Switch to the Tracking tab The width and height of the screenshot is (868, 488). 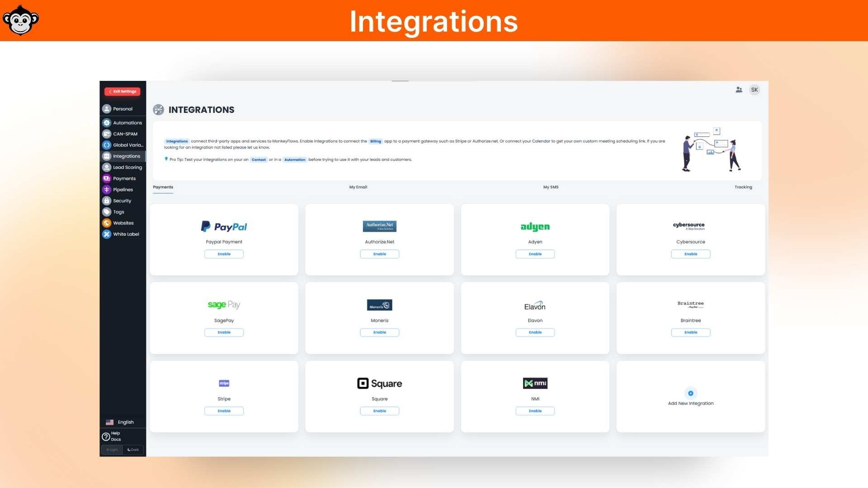tap(743, 187)
